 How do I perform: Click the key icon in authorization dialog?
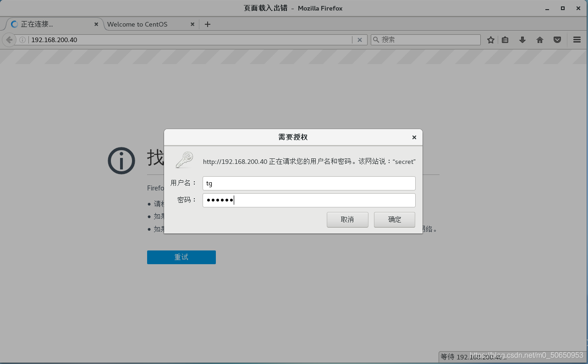(185, 160)
